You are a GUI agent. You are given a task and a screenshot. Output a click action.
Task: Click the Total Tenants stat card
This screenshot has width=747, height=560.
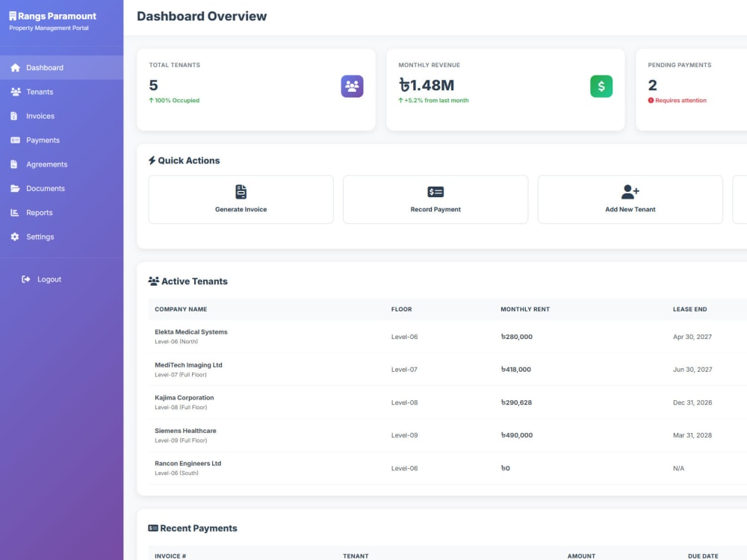pyautogui.click(x=256, y=90)
